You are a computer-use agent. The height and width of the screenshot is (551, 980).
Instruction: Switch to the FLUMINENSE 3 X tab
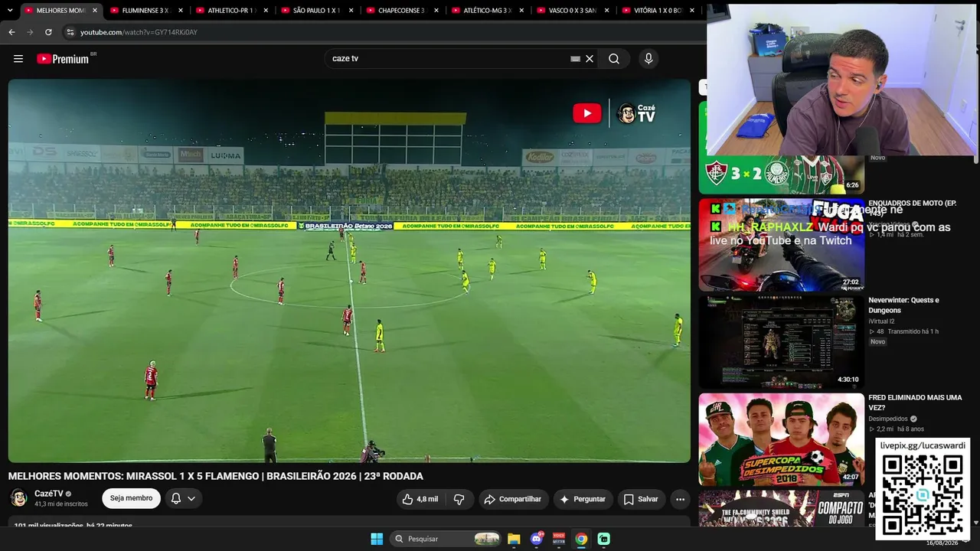(145, 11)
